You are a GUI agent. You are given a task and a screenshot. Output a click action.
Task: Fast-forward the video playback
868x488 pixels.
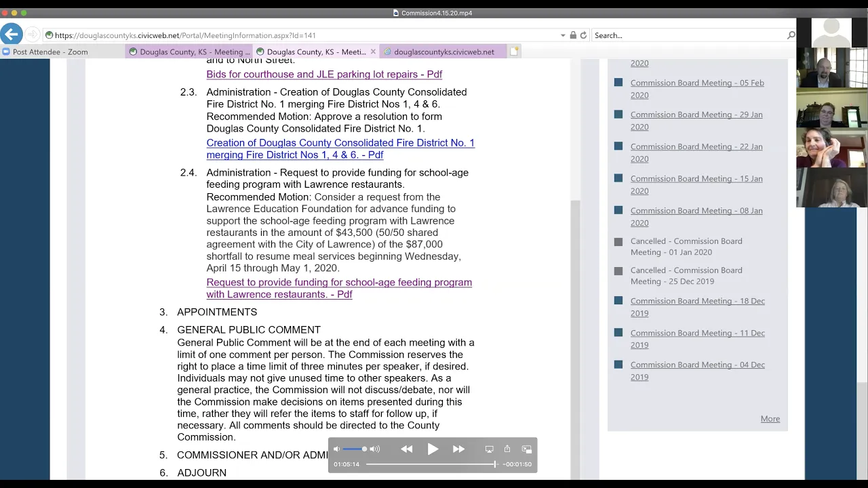(458, 449)
